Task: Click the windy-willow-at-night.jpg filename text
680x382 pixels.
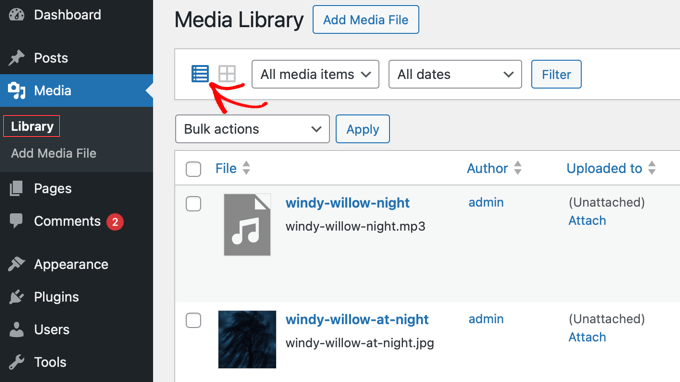Action: coord(360,343)
